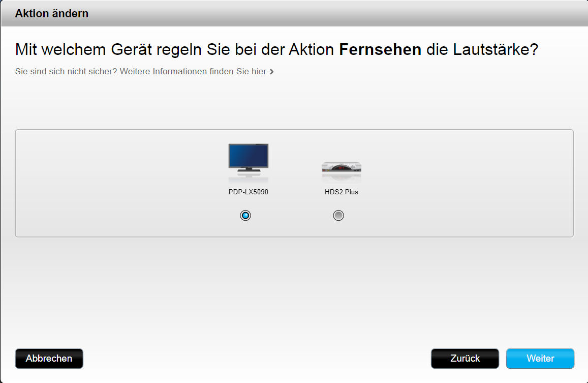
Task: Click the 'Sie sind sich nicht sicher?' text
Action: point(67,72)
